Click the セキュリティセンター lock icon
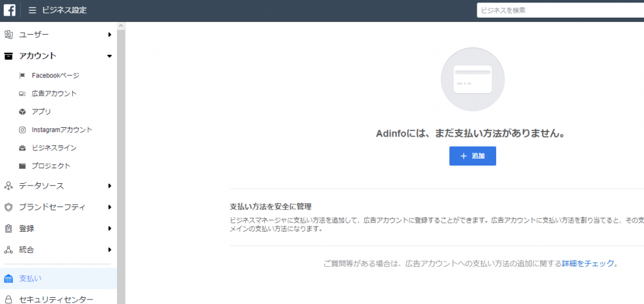The height and width of the screenshot is (304, 644). coord(8,299)
